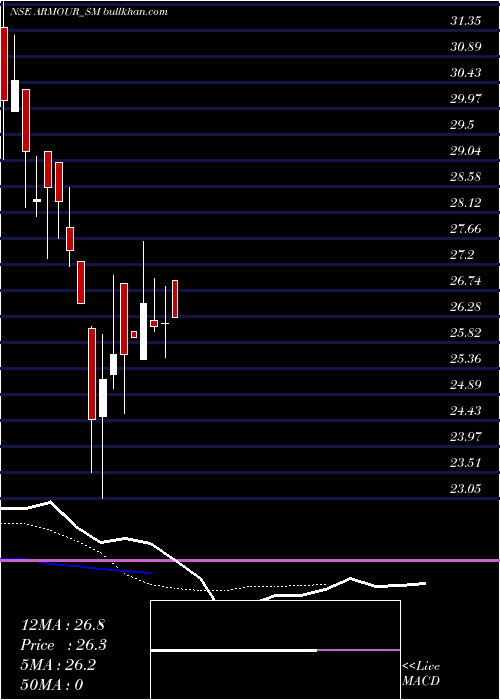Click the 23.51 price axis label
Image resolution: width=500 pixels, height=700 pixels.
(466, 462)
